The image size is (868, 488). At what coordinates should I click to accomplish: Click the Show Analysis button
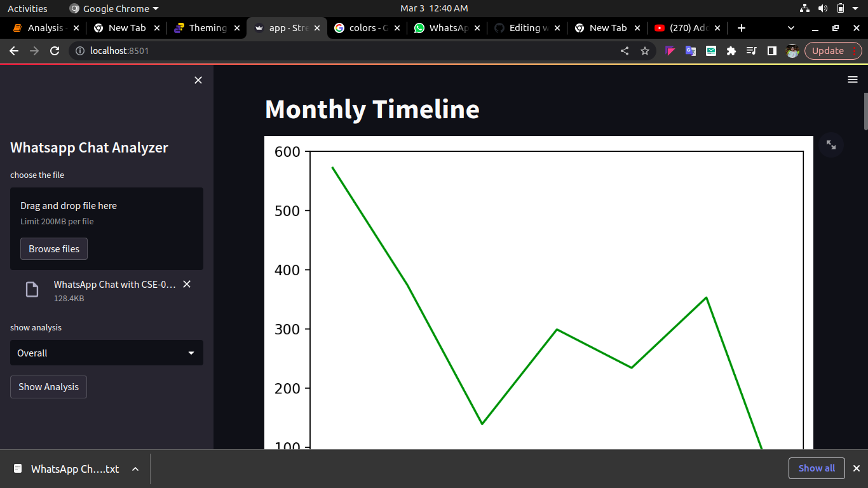pos(48,386)
